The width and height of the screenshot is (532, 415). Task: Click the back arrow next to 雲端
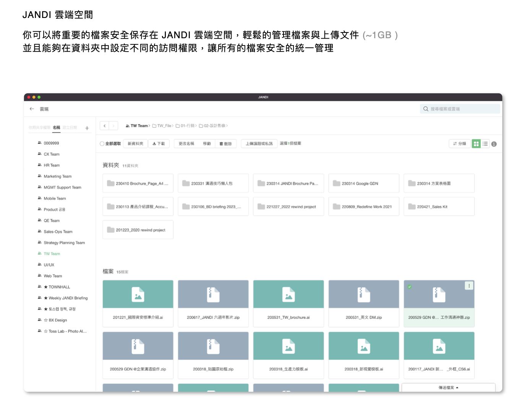coord(32,109)
